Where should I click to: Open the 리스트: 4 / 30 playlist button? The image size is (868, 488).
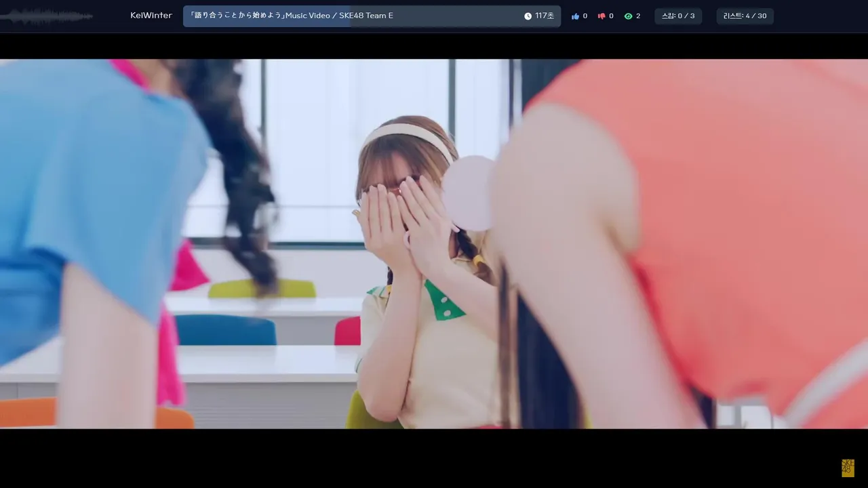tap(745, 16)
